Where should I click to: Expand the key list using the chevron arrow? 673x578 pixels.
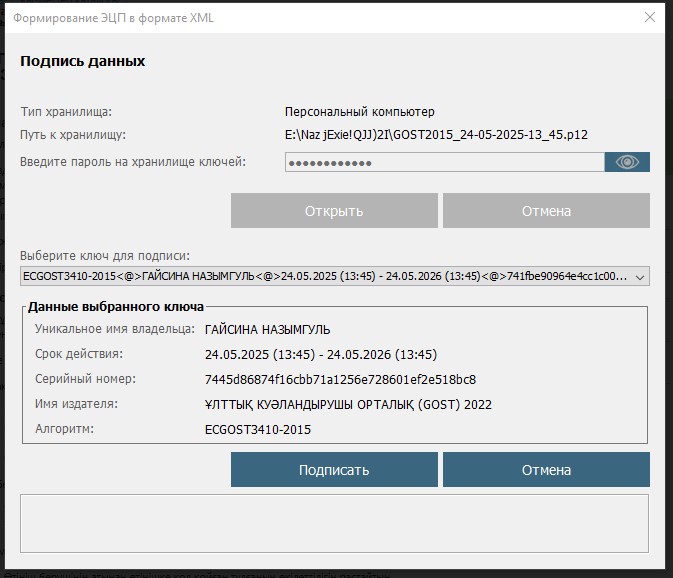click(x=640, y=277)
